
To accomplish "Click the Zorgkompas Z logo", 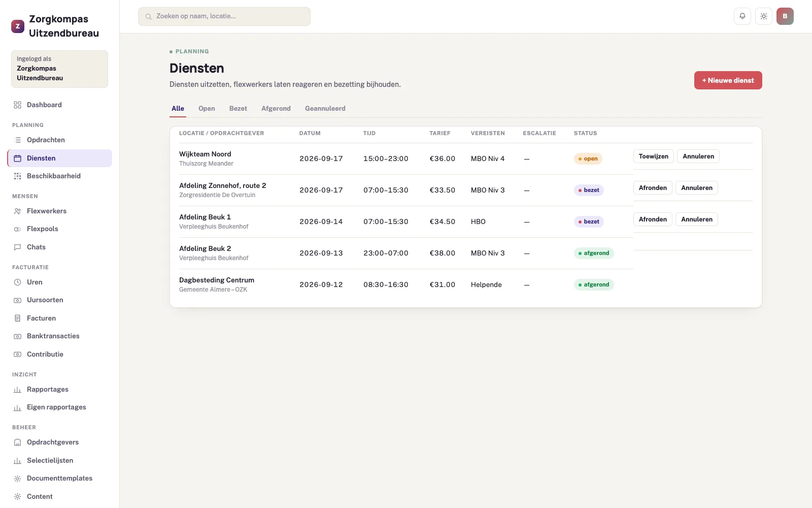I will [18, 26].
